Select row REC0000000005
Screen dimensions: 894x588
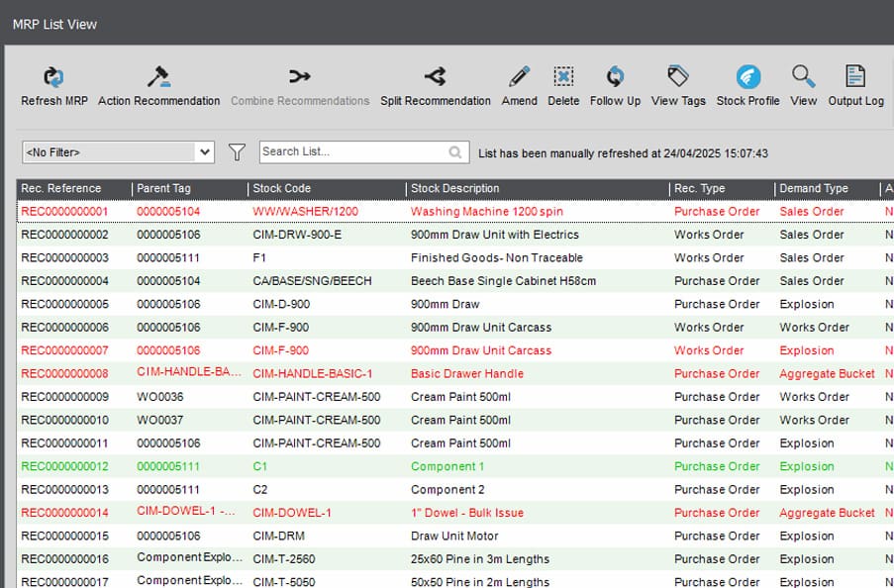(x=455, y=304)
